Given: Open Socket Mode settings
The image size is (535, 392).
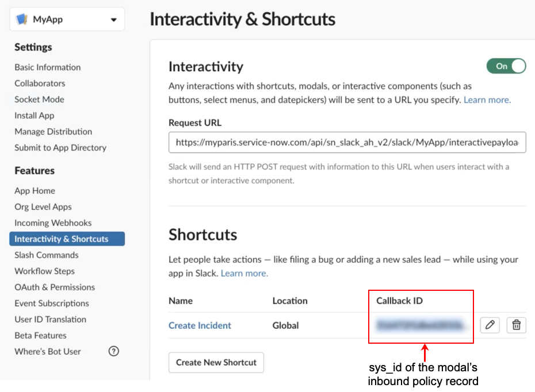Looking at the screenshot, I should [x=39, y=99].
